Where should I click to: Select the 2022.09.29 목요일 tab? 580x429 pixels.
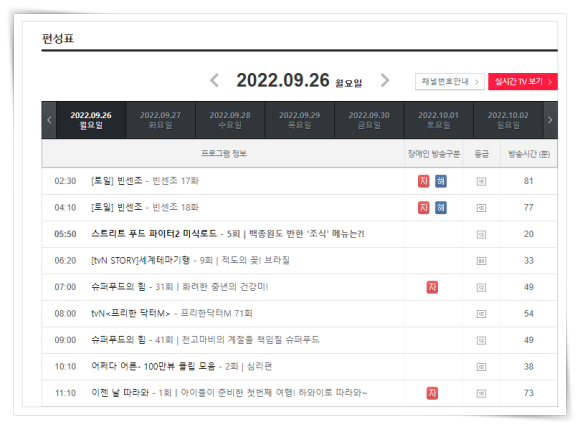coord(300,120)
